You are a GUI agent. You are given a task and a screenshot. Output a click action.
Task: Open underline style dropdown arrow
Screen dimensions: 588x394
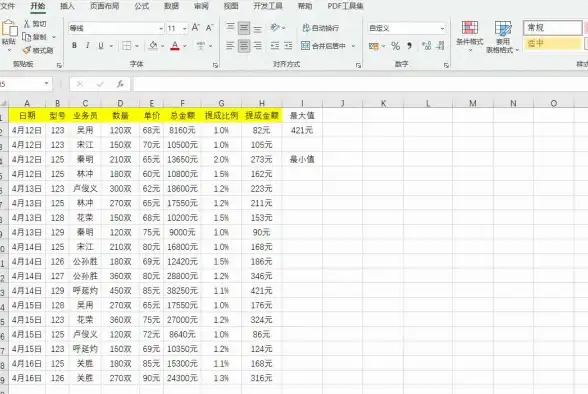point(111,46)
